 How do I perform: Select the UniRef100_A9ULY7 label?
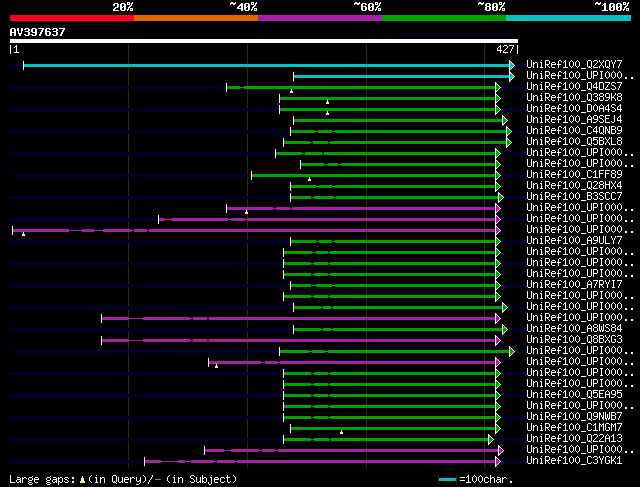[574, 240]
